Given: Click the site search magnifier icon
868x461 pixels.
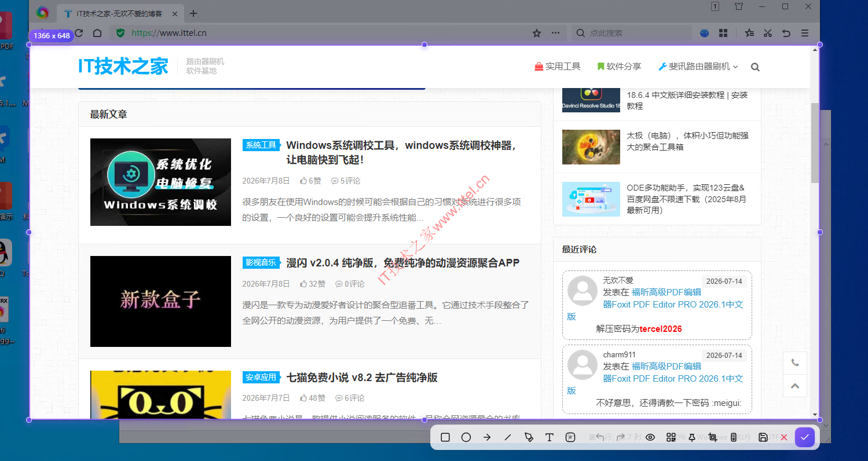Looking at the screenshot, I should [x=755, y=67].
